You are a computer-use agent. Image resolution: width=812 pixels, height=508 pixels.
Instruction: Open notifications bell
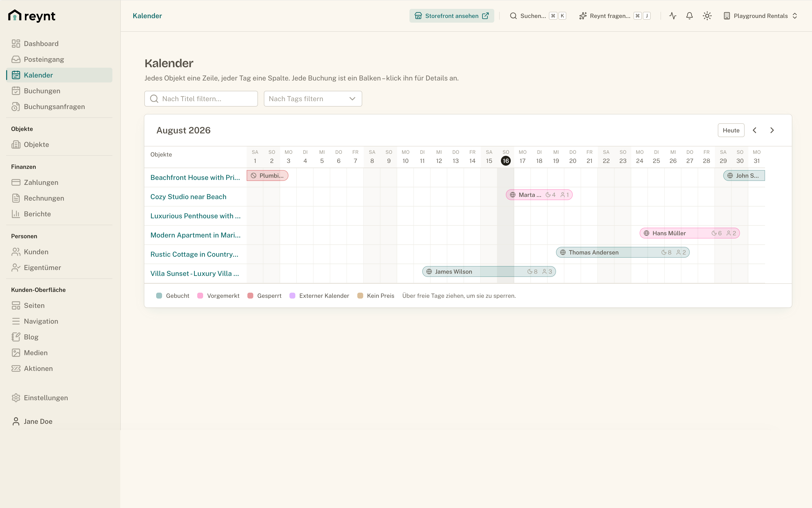pos(689,16)
